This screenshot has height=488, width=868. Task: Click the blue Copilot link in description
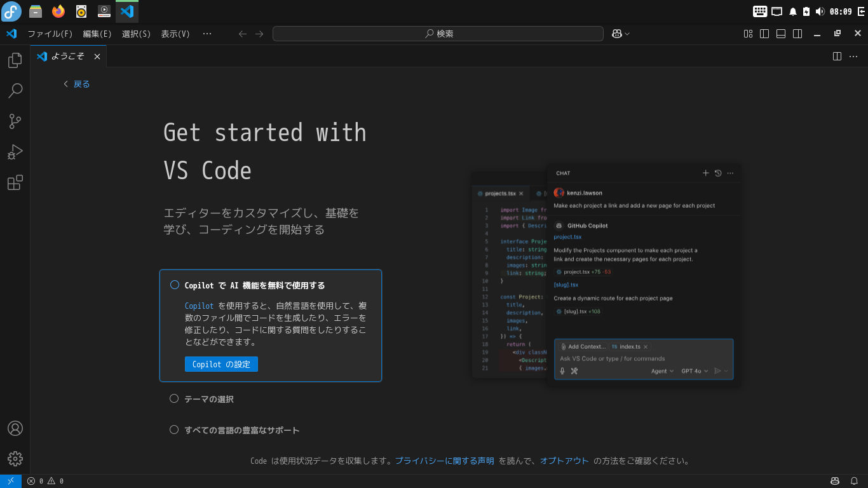pyautogui.click(x=200, y=306)
